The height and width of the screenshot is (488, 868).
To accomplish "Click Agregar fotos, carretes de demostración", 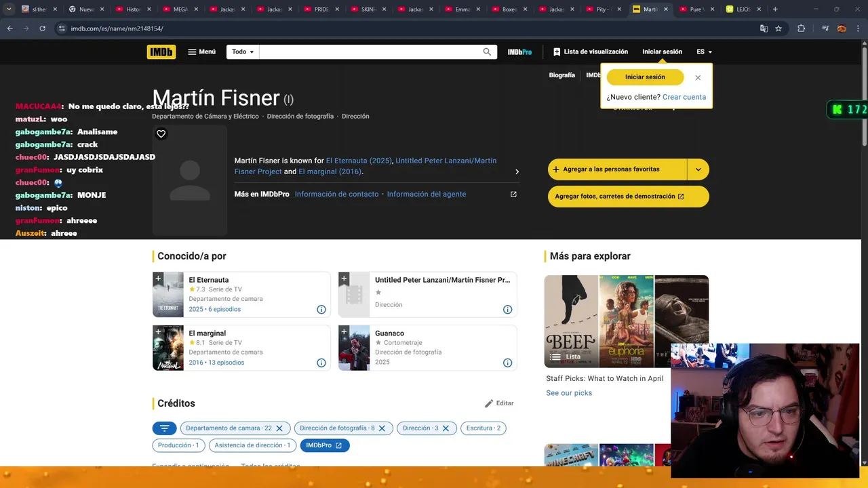I will tap(629, 197).
